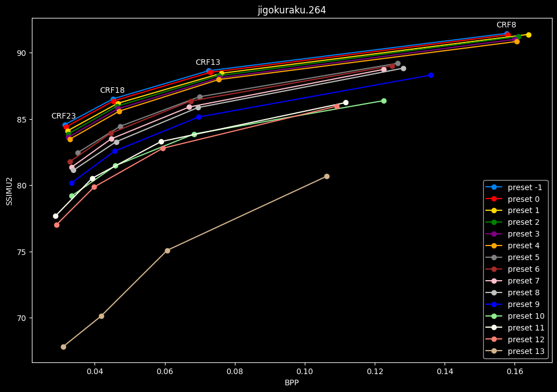The width and height of the screenshot is (557, 392).
Task: Click the CRF13 annotation label
Action: (x=208, y=63)
